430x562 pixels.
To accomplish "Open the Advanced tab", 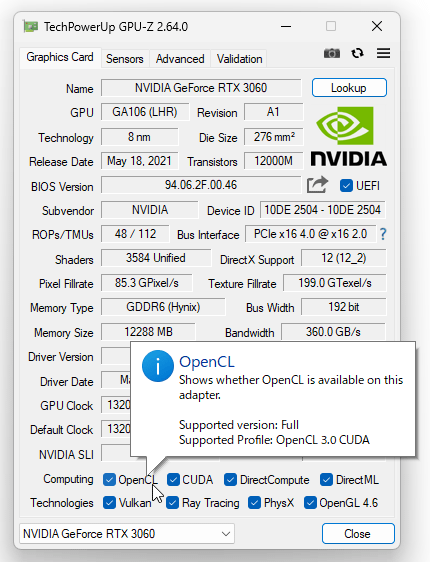I will [x=180, y=59].
